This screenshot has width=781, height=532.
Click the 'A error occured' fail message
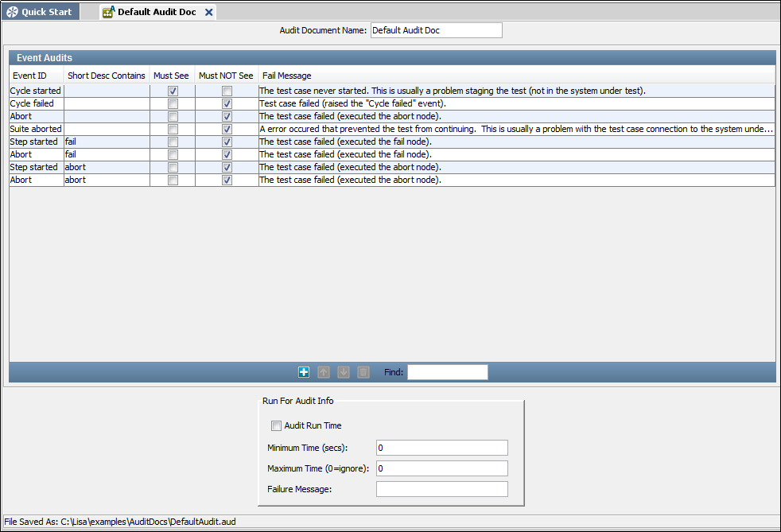(x=516, y=129)
